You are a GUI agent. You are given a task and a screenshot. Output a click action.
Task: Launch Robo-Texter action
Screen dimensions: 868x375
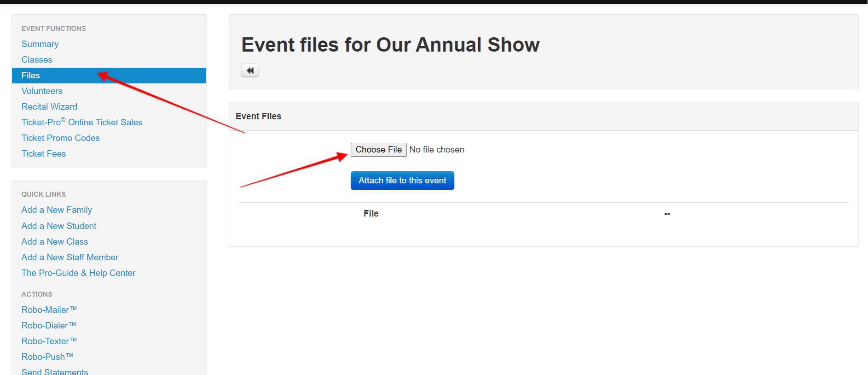(49, 341)
